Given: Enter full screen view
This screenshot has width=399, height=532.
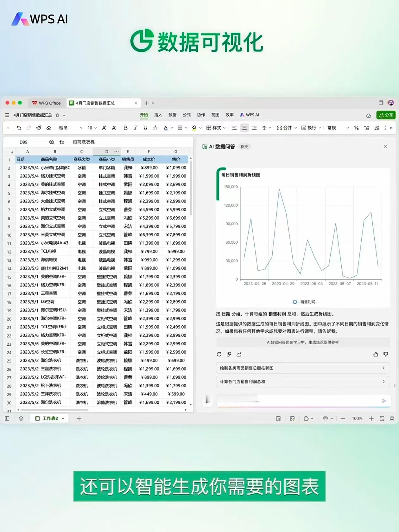Looking at the screenshot, I should pyautogui.click(x=382, y=418).
